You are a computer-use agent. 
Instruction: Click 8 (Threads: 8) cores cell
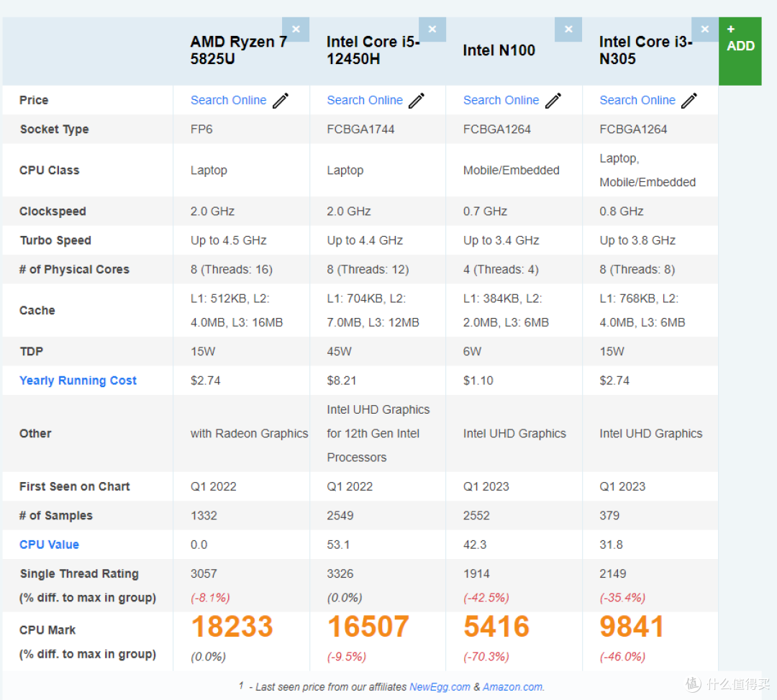pos(637,270)
